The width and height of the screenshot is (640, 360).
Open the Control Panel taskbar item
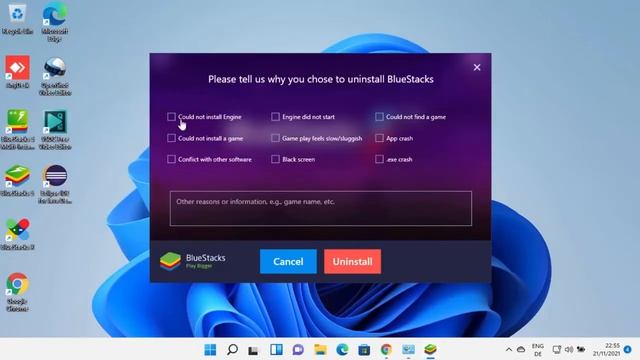pyautogui.click(x=408, y=350)
